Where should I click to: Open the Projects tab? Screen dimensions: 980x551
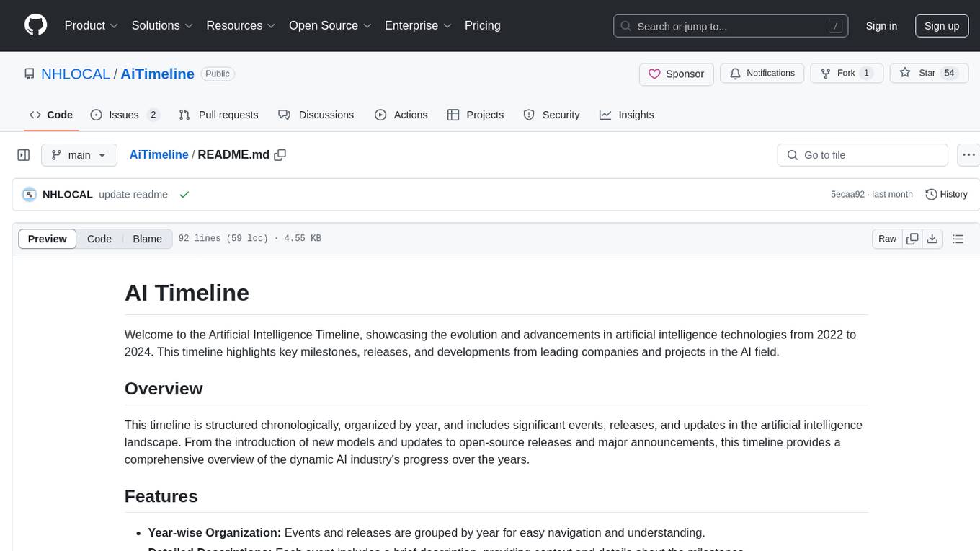476,115
